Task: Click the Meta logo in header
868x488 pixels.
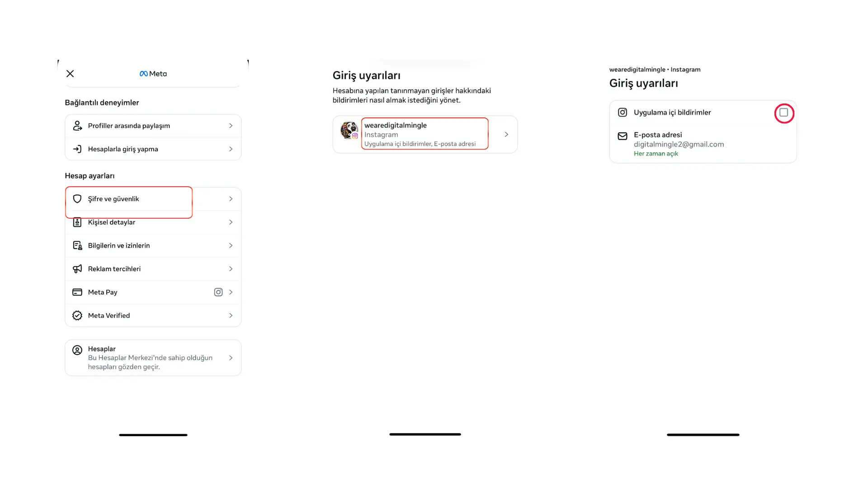Action: 153,74
